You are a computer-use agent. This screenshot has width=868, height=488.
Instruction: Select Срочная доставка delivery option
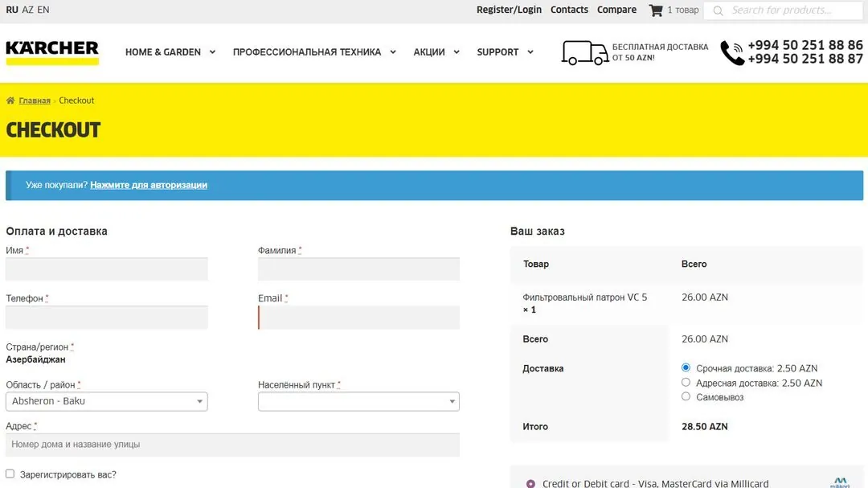(686, 367)
